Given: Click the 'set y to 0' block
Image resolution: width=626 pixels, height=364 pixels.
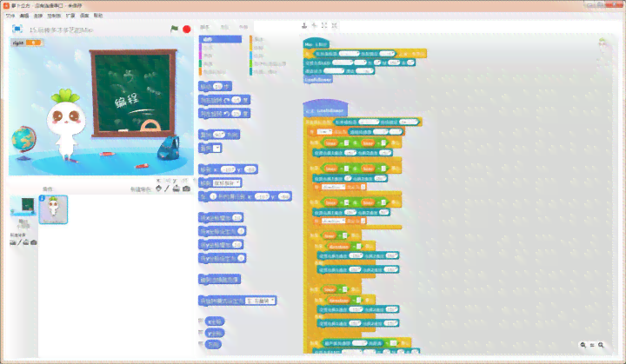Looking at the screenshot, I should click(x=223, y=258).
